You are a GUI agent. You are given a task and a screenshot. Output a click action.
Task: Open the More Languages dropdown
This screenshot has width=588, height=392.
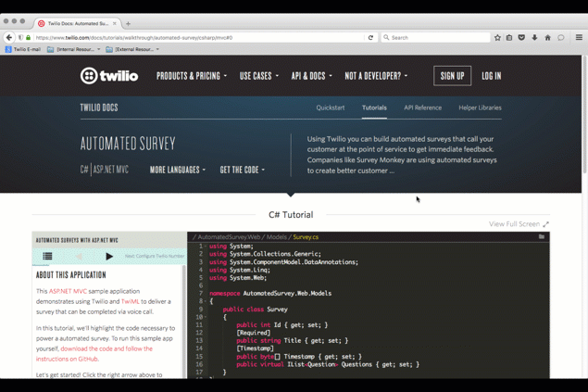(x=178, y=170)
